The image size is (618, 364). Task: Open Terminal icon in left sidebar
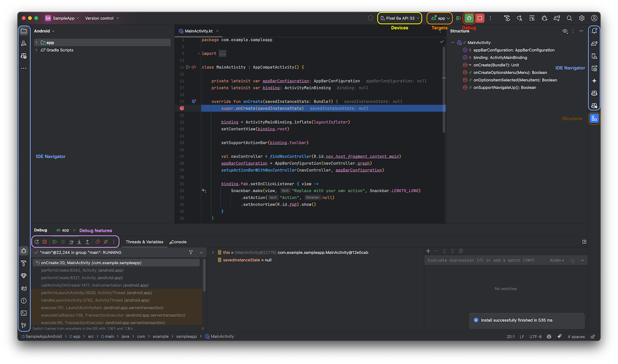point(24,313)
